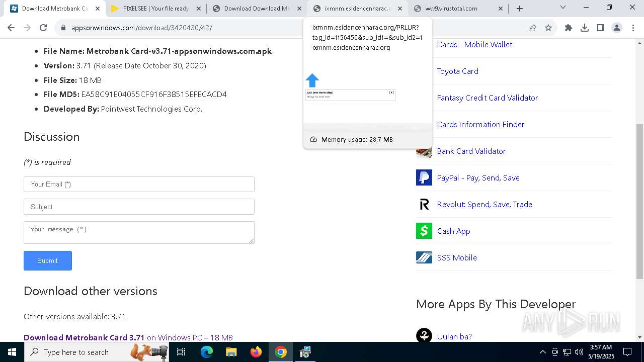Click the Subject field
This screenshot has height=362, width=644.
[139, 207]
